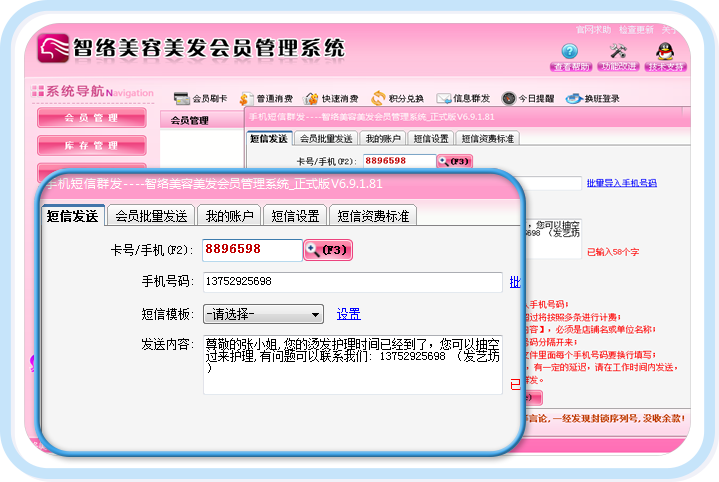Screen dimensions: 719x482
Task: Click the 手机号码 field showing 13752925698
Action: pos(353,282)
